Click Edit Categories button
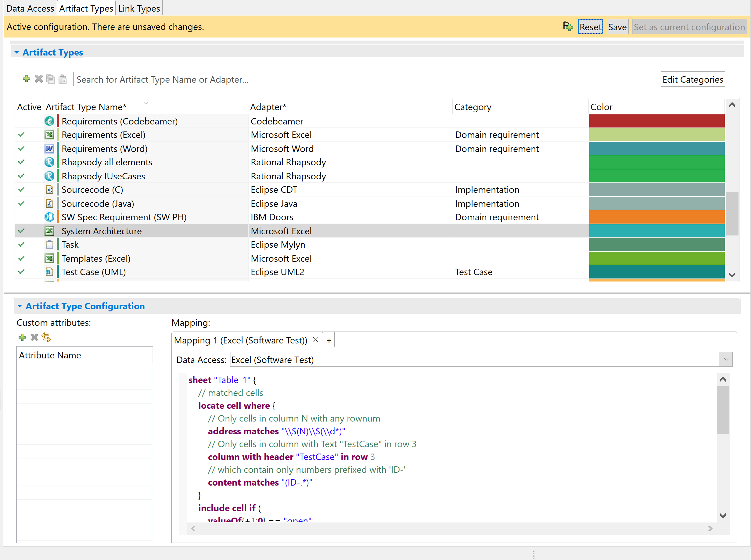751x560 pixels. pos(693,79)
